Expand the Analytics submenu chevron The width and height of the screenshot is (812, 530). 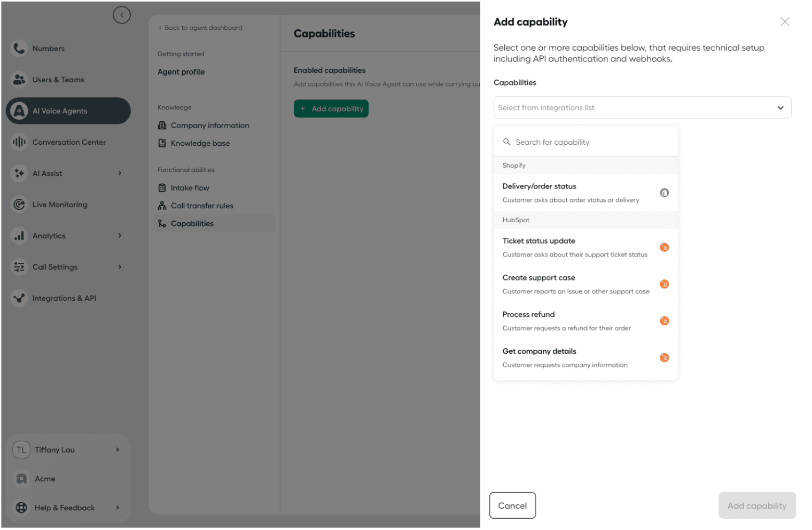(x=120, y=236)
